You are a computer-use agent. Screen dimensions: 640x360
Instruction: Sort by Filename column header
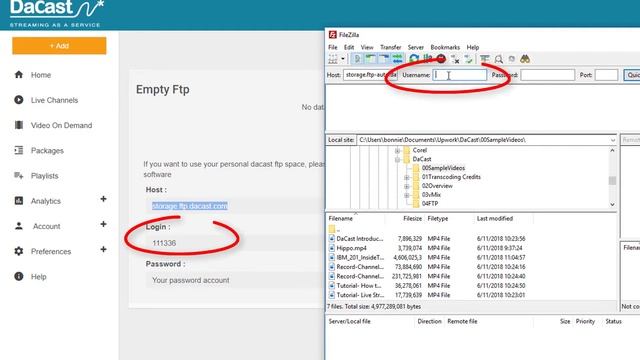point(341,219)
